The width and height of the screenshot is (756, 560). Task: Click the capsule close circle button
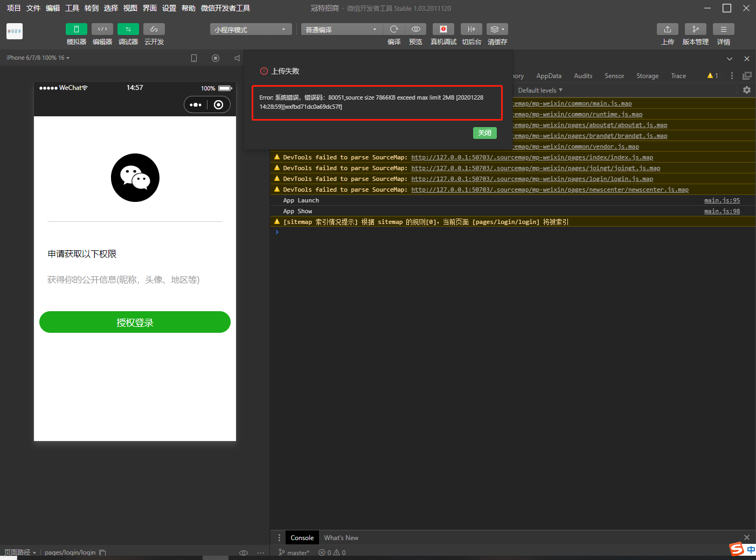218,105
